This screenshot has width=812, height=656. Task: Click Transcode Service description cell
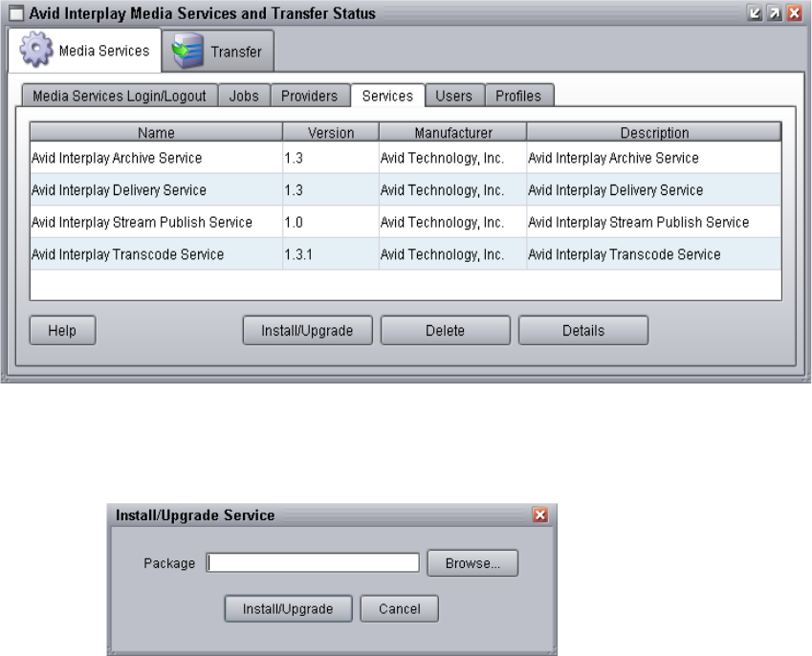654,254
